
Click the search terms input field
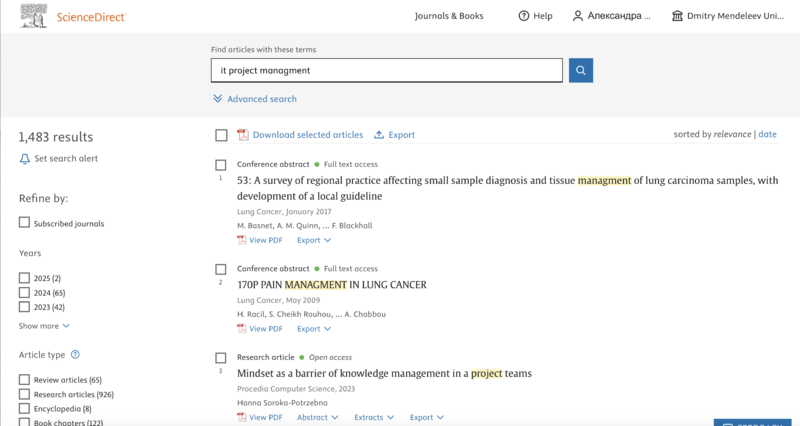point(386,70)
